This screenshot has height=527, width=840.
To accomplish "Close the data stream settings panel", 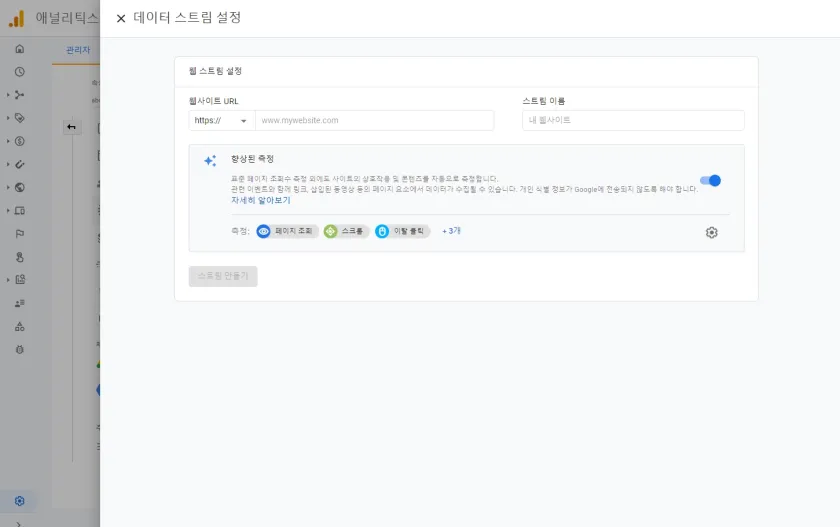I will tap(121, 18).
